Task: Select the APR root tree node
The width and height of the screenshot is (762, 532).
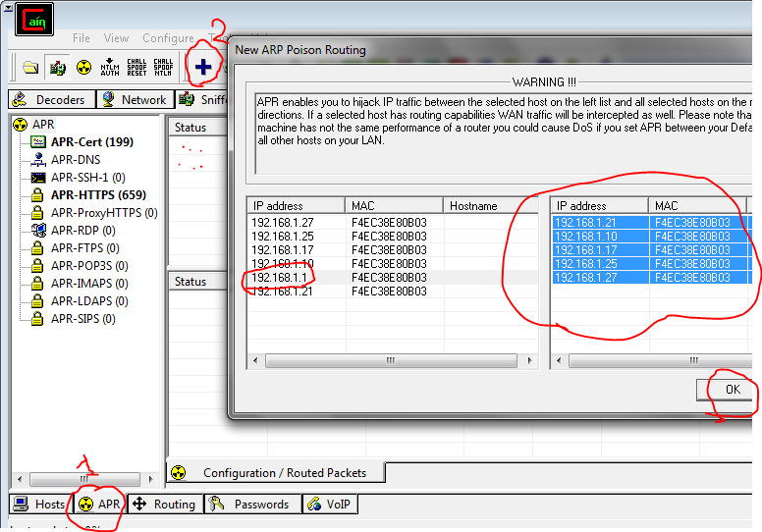Action: [43, 125]
